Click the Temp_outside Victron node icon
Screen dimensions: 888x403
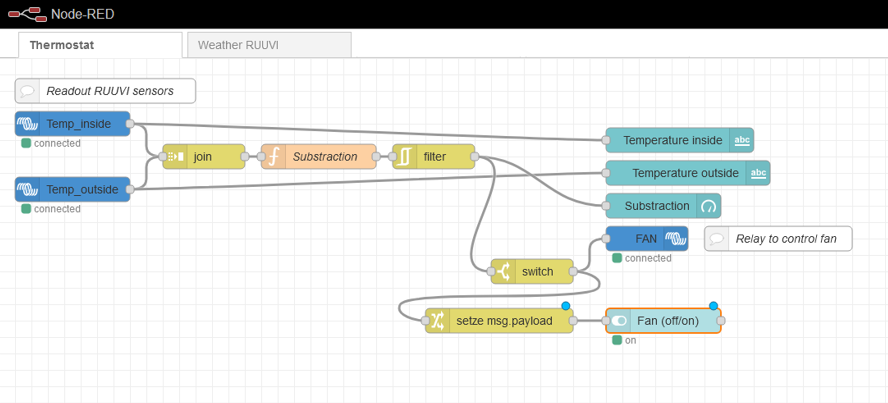[x=27, y=189]
